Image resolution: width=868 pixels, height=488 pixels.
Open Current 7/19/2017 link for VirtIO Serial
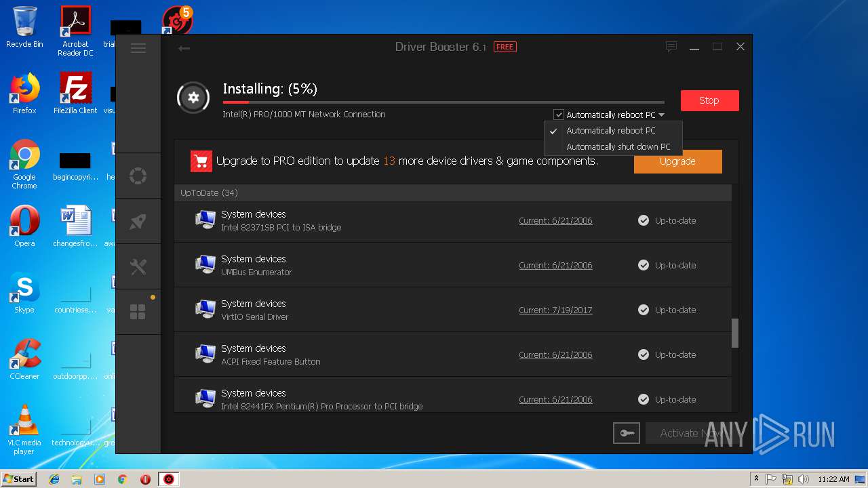pos(555,310)
